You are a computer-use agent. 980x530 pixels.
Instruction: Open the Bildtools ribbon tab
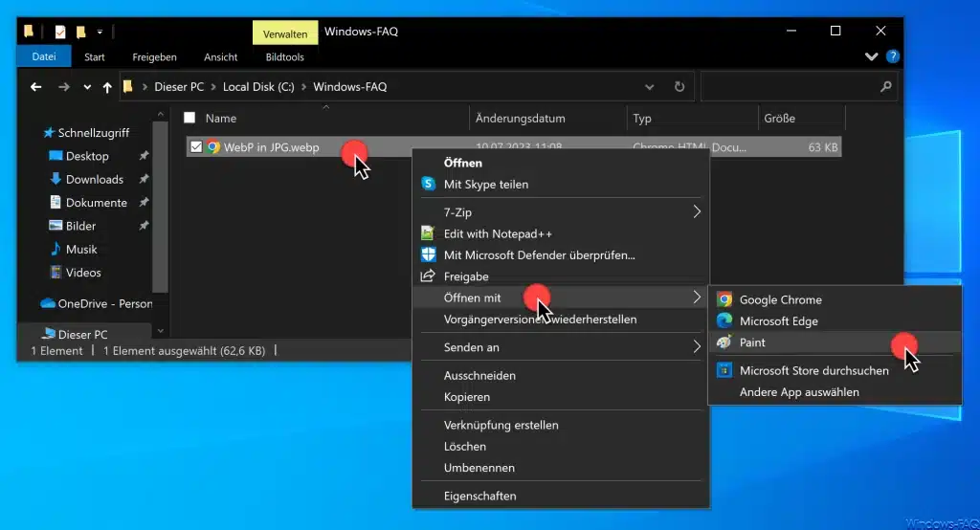284,56
